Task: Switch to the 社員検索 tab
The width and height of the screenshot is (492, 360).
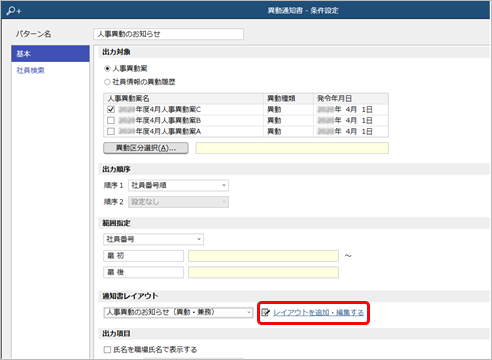Action: (x=30, y=70)
